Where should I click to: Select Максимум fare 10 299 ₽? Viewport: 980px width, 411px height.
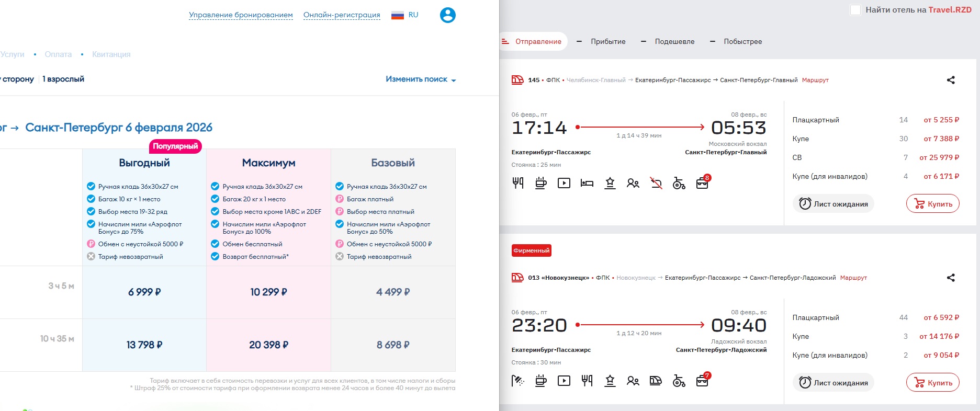coord(269,292)
